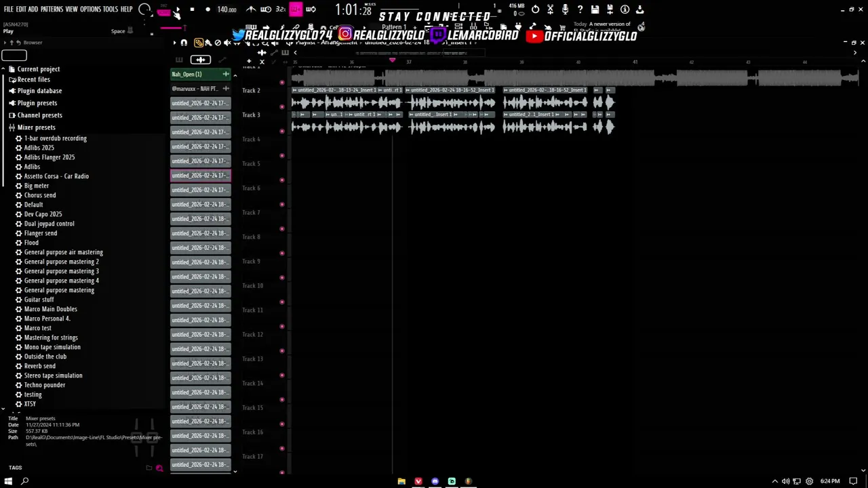The width and height of the screenshot is (868, 488).
Task: Select the mute tool in playlist toolbar
Action: pos(227,43)
